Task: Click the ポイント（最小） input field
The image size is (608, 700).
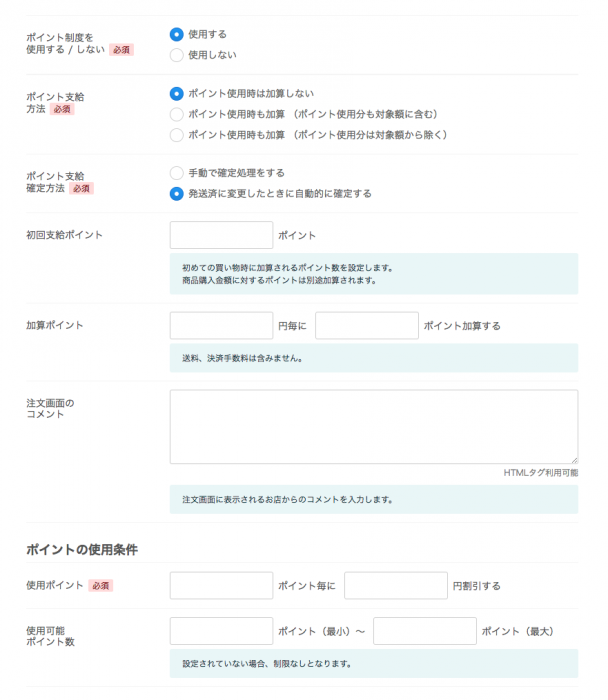Action: pyautogui.click(x=221, y=631)
